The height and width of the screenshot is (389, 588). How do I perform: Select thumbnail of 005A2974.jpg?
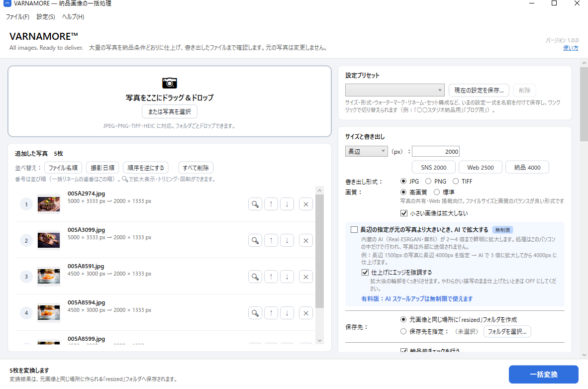49,204
